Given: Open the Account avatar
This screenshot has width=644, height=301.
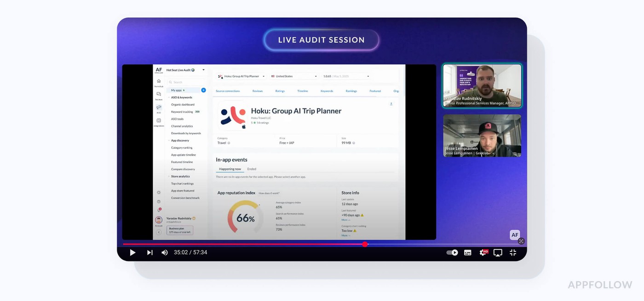Looking at the screenshot, I should pos(159,220).
